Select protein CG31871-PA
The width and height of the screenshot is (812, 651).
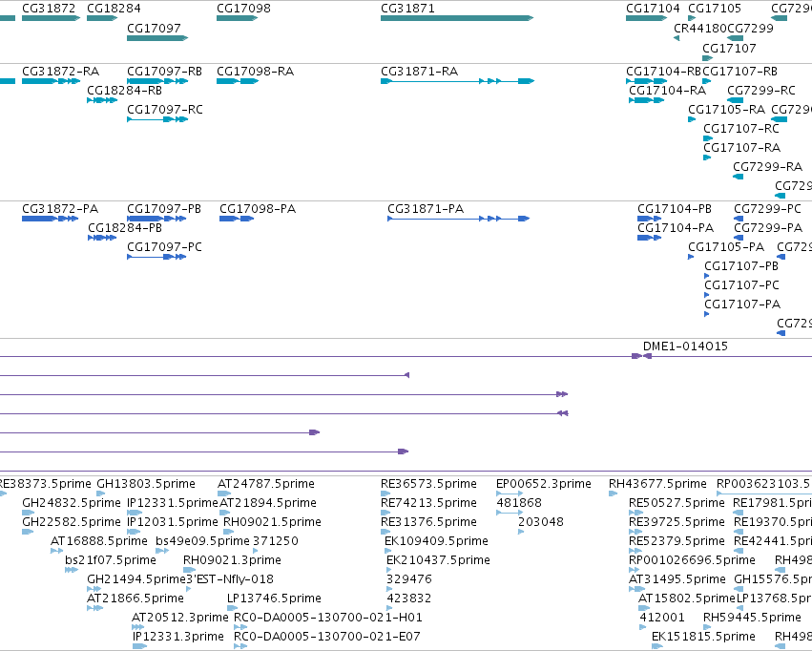pyautogui.click(x=458, y=219)
